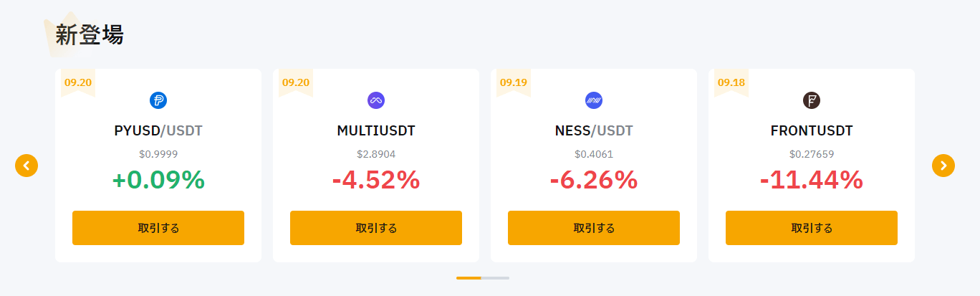Viewport: 980px width, 296px height.
Task: Go to previous listings with left arrow
Action: (x=27, y=166)
